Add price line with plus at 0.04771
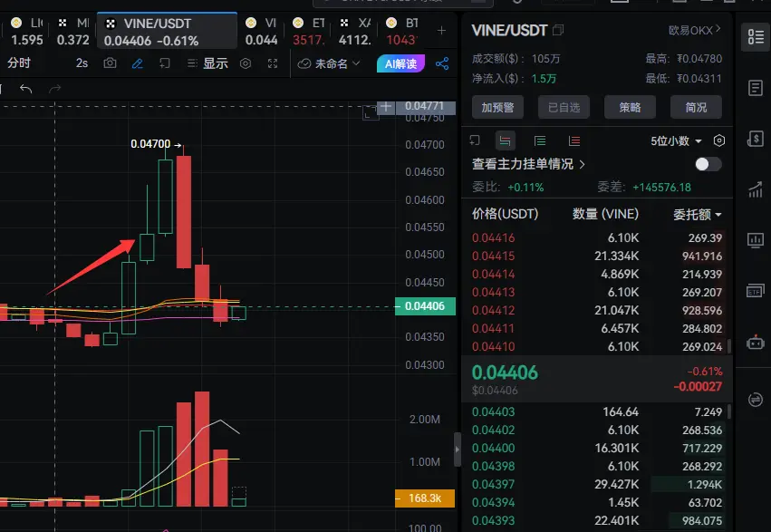The height and width of the screenshot is (532, 771). 386,106
